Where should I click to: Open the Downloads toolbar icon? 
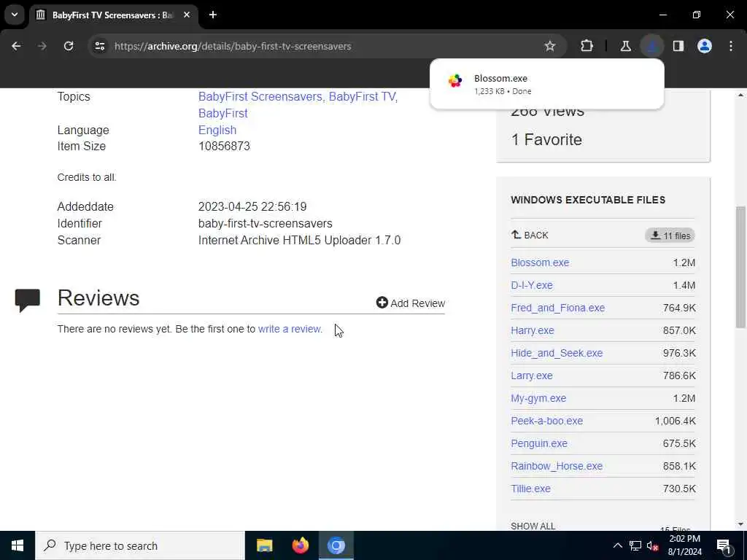[651, 46]
